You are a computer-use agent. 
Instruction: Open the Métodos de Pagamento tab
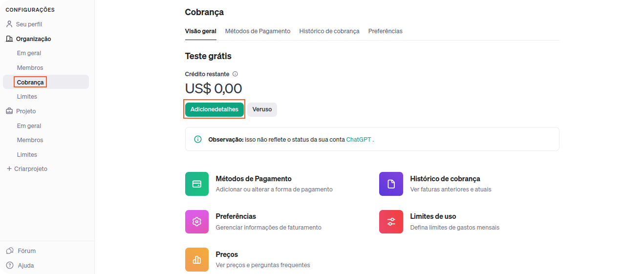[258, 31]
